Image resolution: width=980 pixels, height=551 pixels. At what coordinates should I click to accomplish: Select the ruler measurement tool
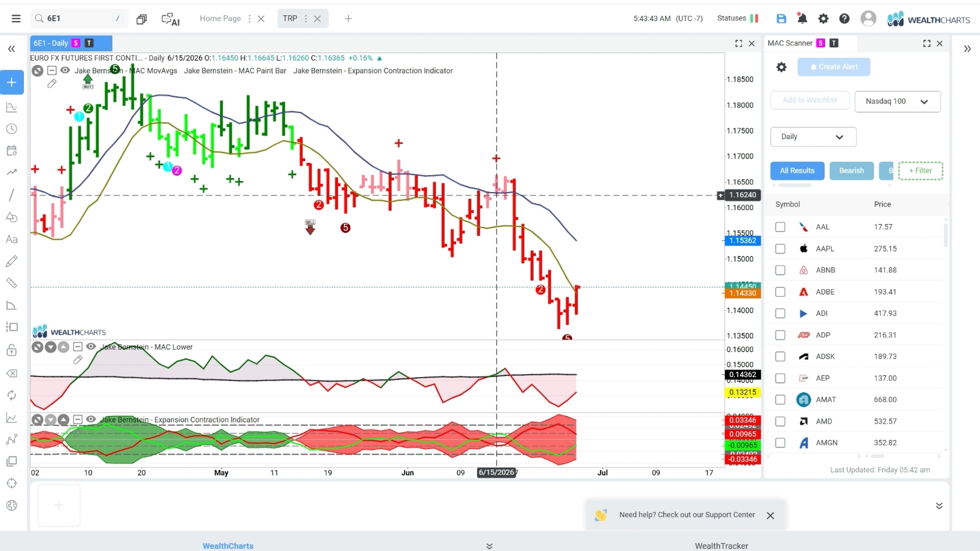[11, 283]
